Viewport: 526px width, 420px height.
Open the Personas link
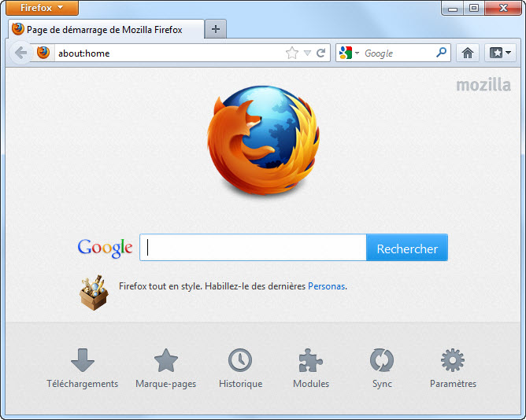coord(327,286)
